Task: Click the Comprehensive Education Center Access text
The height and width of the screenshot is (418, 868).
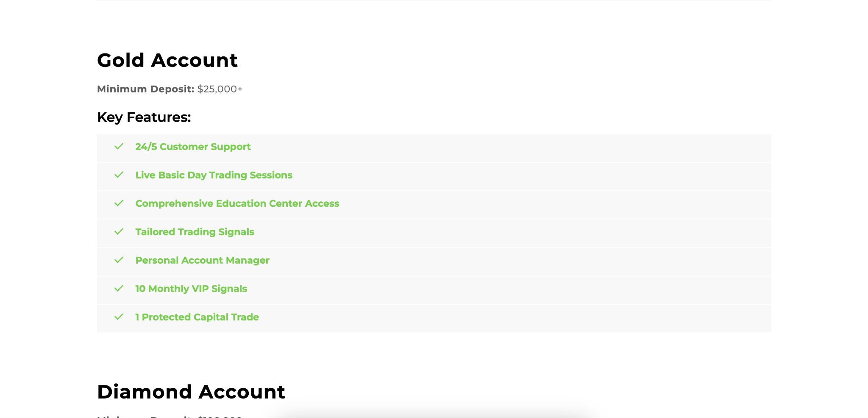Action: tap(237, 203)
